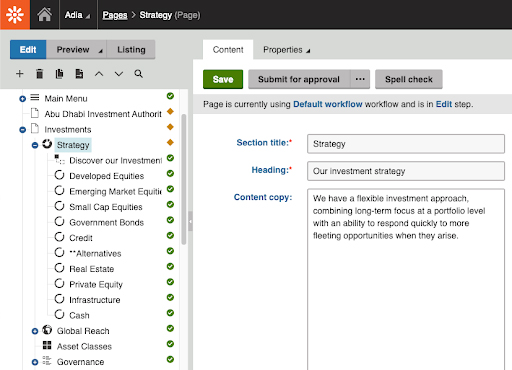Select Emerging Market Equities tree item
Screen dimensions: 512x370
coord(115,191)
